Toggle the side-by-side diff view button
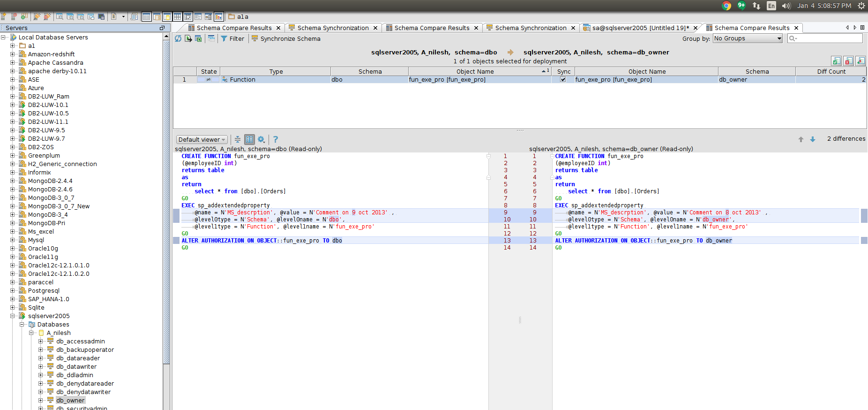Viewport: 868px width, 410px height. point(249,139)
